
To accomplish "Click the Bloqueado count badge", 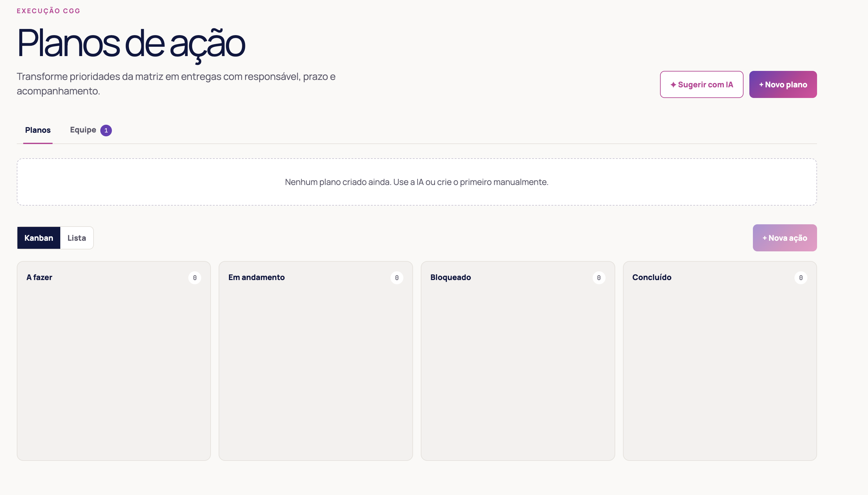I will (599, 278).
